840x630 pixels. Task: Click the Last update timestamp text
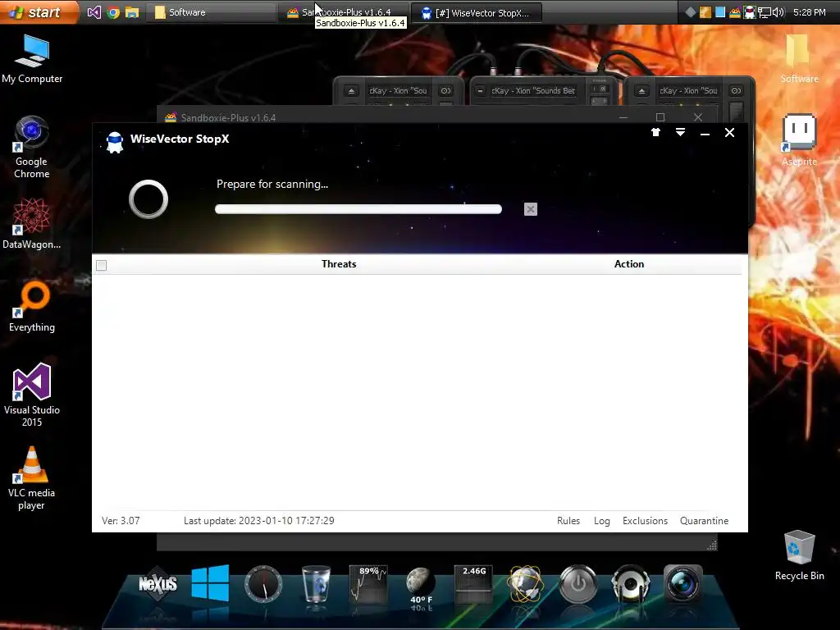(258, 521)
